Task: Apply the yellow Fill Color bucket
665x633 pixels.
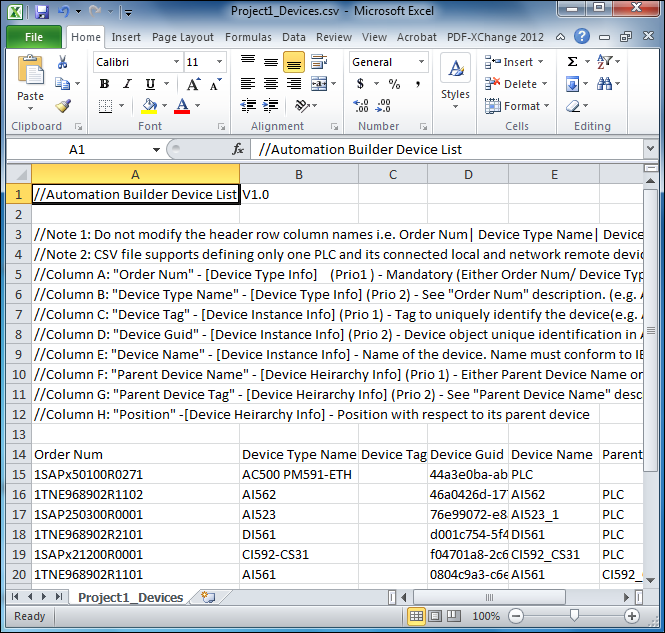Action: click(x=149, y=106)
